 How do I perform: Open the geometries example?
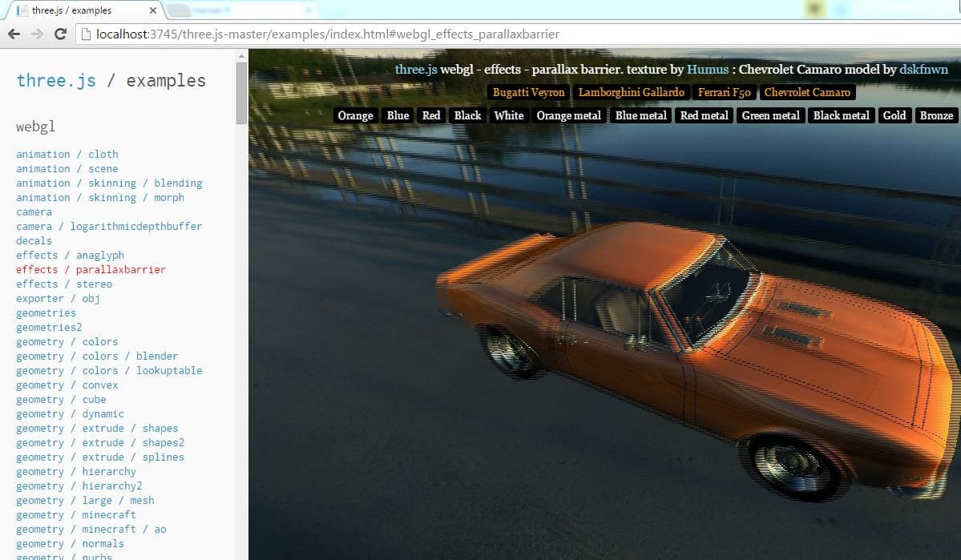click(46, 313)
